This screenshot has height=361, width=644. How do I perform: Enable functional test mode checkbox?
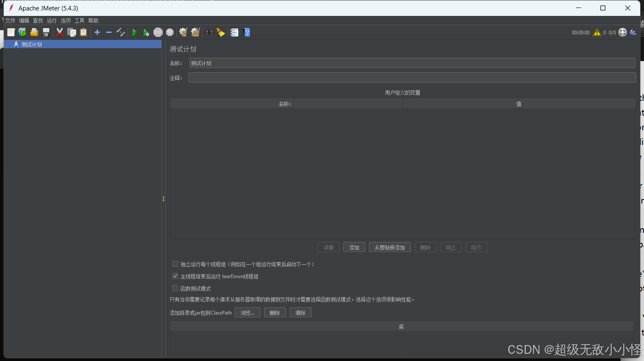(175, 288)
